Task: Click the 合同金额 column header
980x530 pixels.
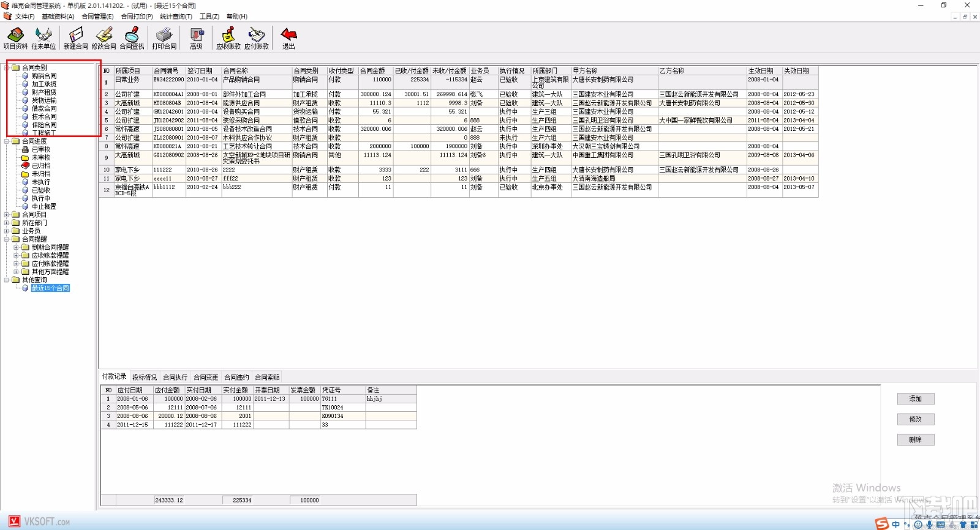Action: 375,71
